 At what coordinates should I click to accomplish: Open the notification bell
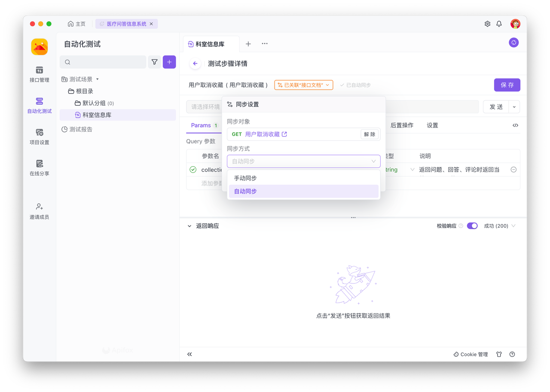499,24
